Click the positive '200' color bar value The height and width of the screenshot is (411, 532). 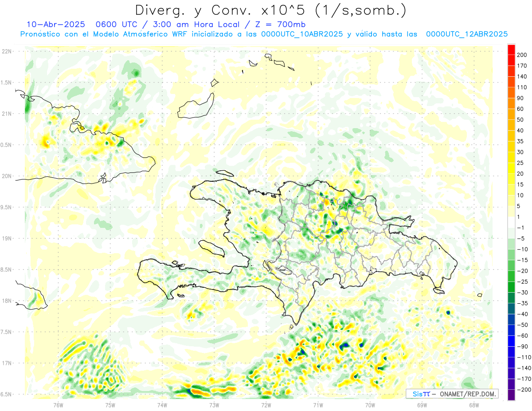[x=523, y=55]
